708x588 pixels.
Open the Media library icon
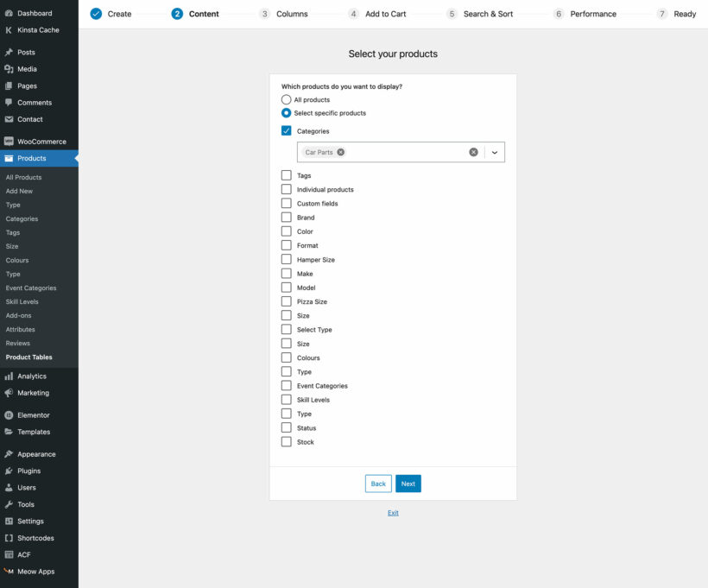[9, 68]
